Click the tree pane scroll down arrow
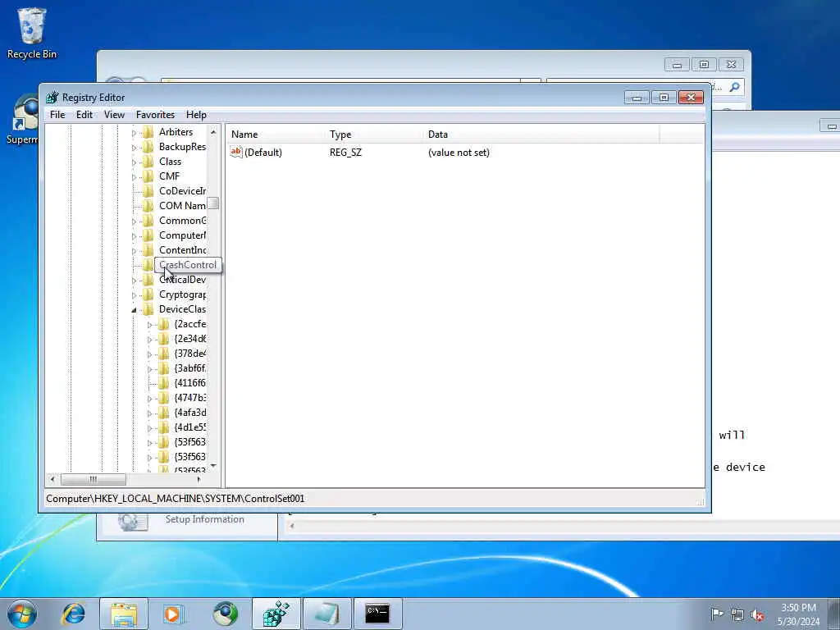The width and height of the screenshot is (840, 630). [x=213, y=466]
